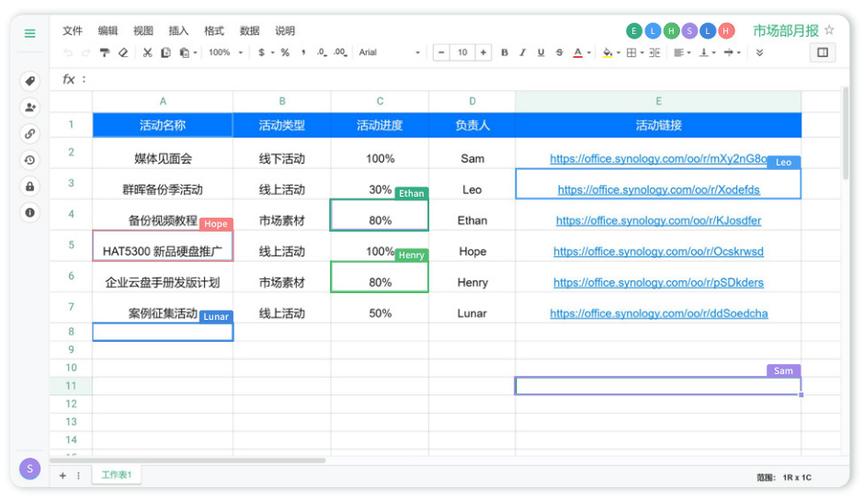The width and height of the screenshot is (864, 500).
Task: Toggle italic text formatting
Action: click(x=522, y=53)
